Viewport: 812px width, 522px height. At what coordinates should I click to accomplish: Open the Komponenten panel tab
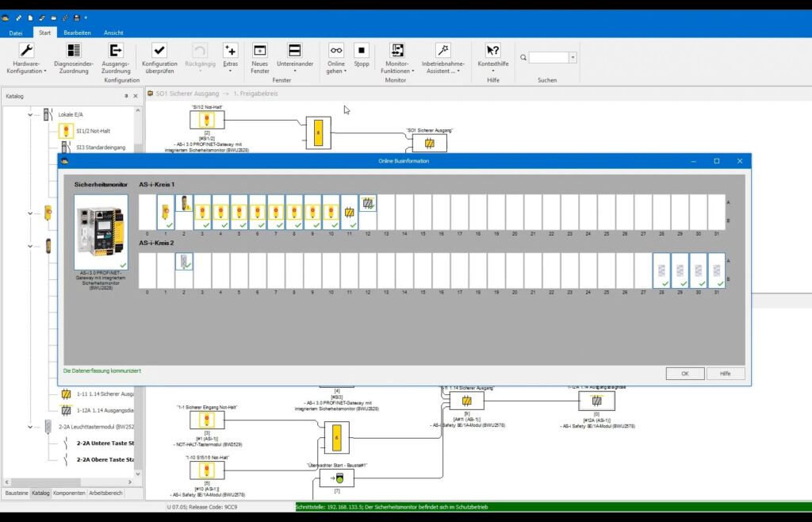click(69, 493)
